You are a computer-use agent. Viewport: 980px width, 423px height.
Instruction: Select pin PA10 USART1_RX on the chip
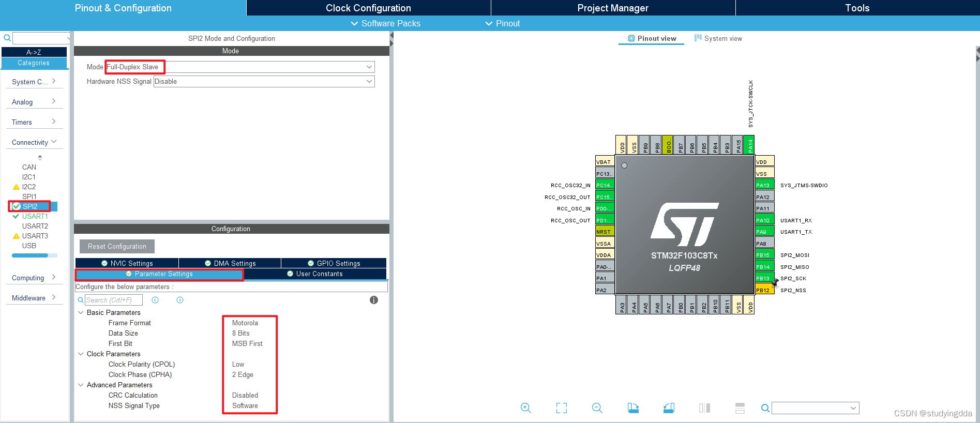tap(765, 220)
